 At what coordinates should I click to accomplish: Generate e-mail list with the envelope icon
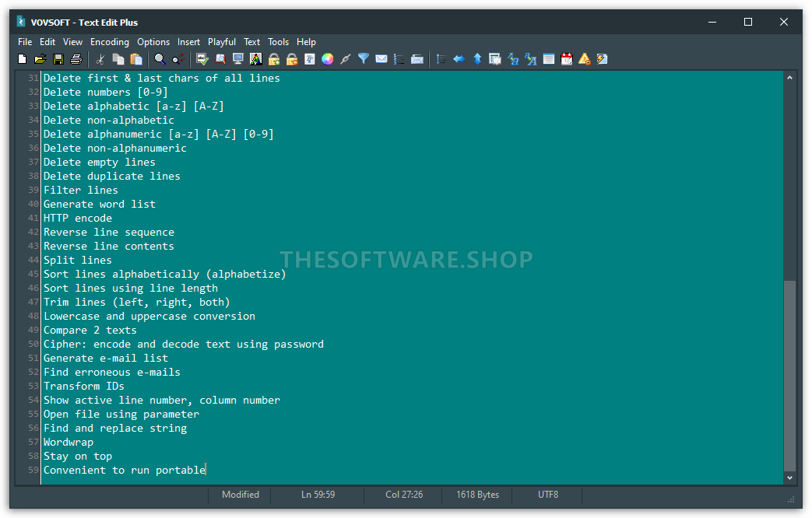click(381, 59)
